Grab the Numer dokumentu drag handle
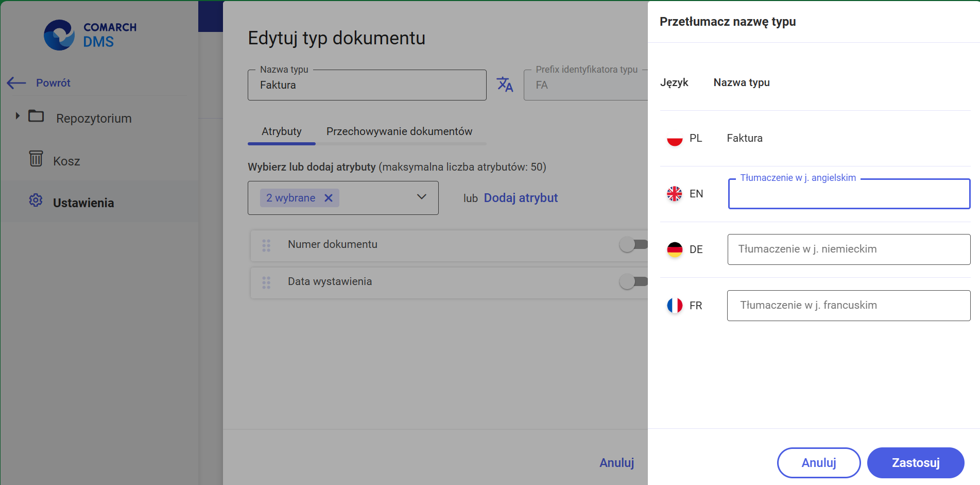980x485 pixels. 266,245
